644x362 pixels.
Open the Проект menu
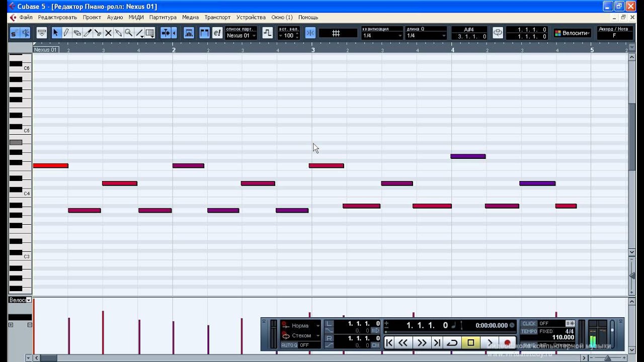92,17
